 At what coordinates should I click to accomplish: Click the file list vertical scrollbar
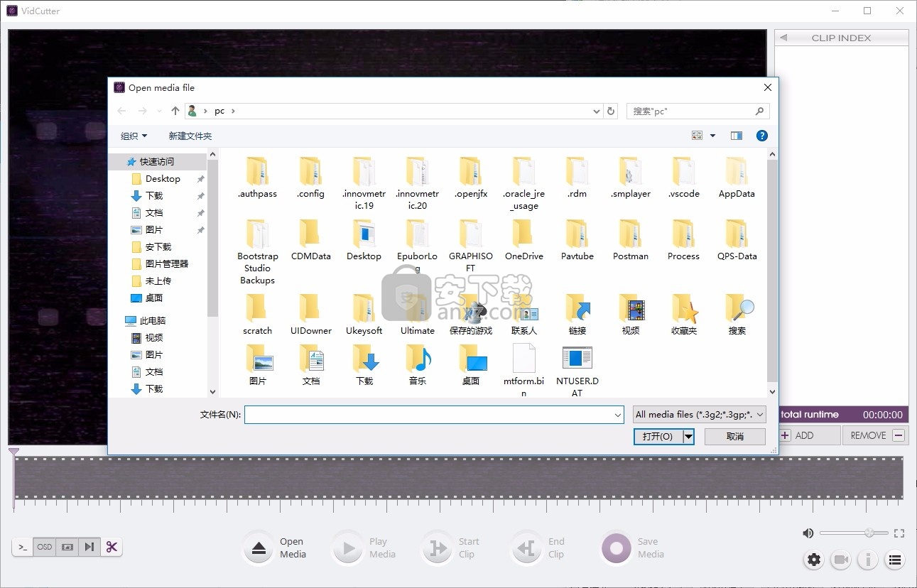[x=773, y=273]
